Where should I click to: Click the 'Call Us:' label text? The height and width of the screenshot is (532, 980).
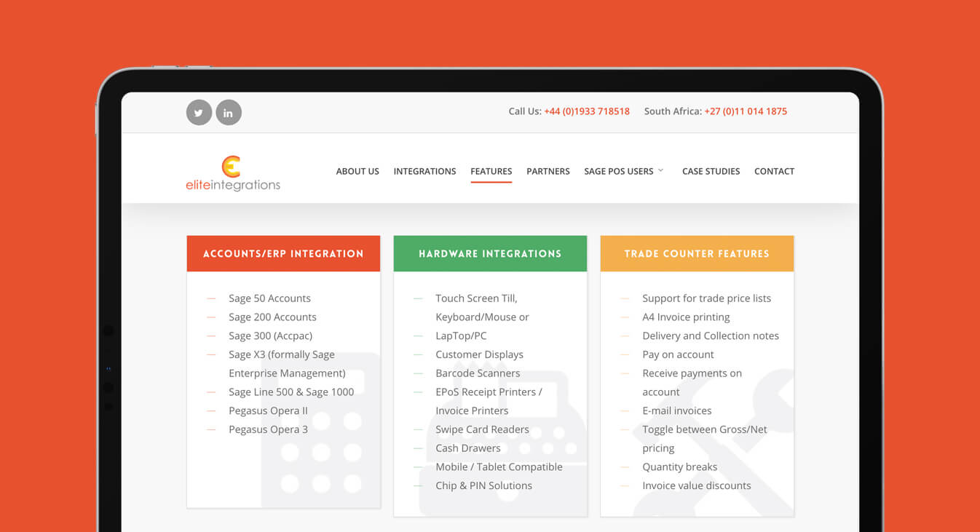[525, 111]
